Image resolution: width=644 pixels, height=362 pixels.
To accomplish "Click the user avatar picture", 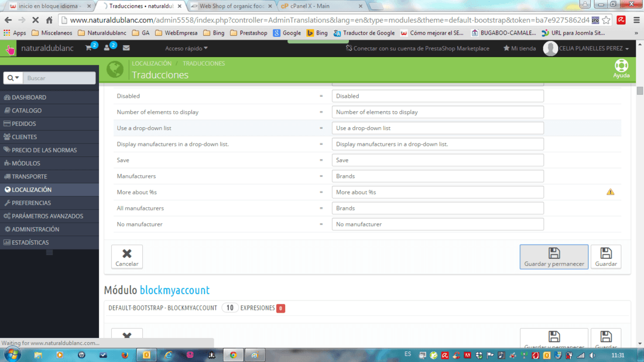I will [x=550, y=49].
